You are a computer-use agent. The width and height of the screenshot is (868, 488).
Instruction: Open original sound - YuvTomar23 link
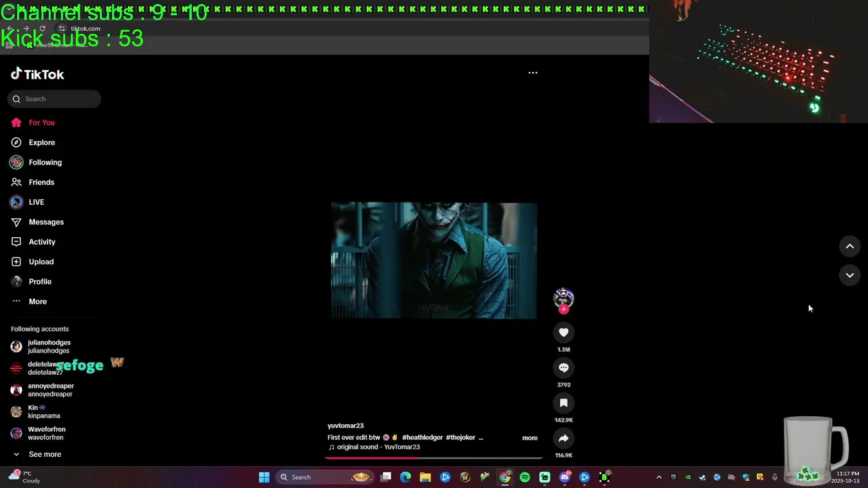pos(374,447)
